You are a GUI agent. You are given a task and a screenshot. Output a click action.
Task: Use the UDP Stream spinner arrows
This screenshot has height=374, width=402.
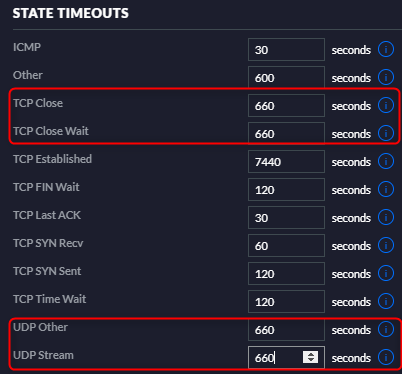(x=311, y=357)
